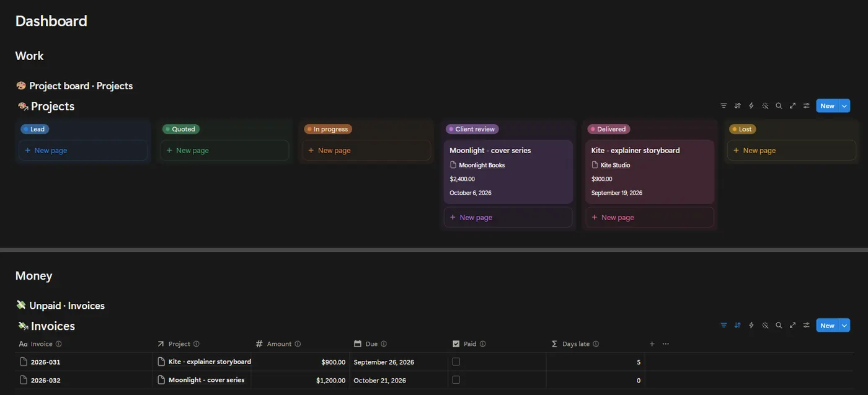Viewport: 868px width, 395px height.
Task: Click the Quoted column status tag
Action: point(180,129)
